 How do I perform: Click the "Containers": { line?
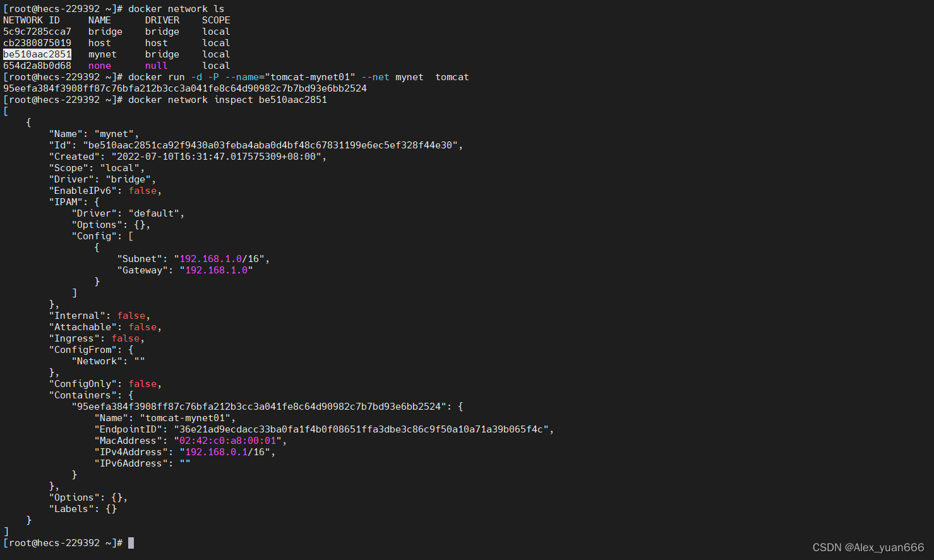91,395
